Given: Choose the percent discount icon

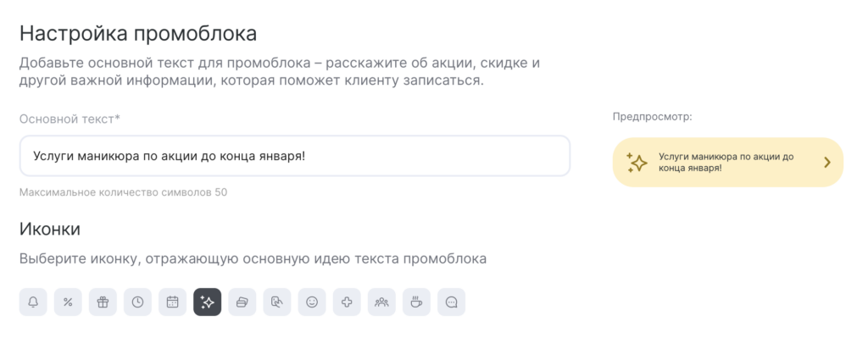Looking at the screenshot, I should tap(68, 302).
